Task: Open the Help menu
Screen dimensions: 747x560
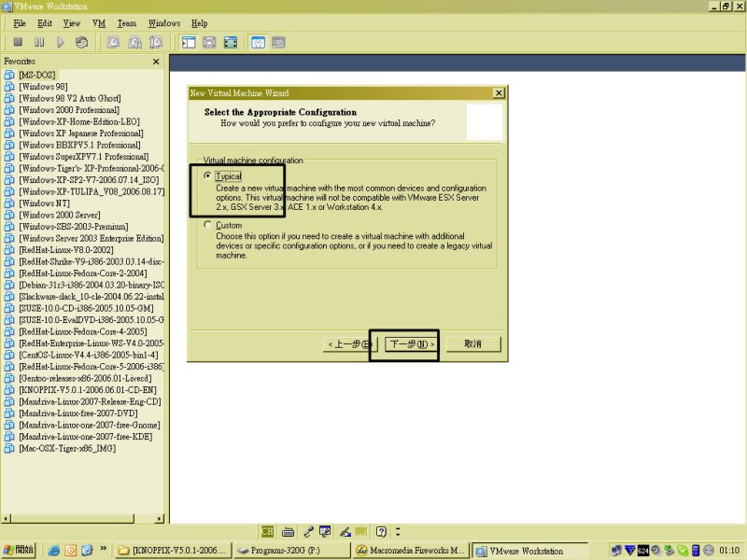Action: click(199, 23)
